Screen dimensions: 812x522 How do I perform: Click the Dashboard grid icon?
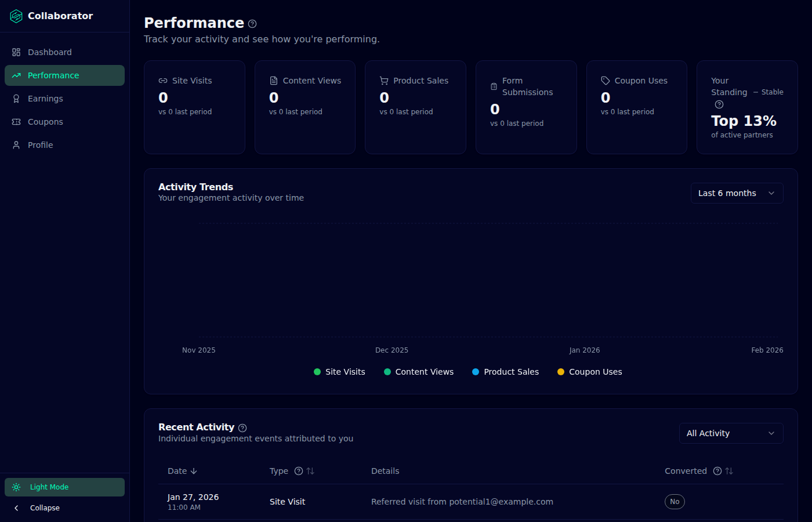[x=16, y=52]
